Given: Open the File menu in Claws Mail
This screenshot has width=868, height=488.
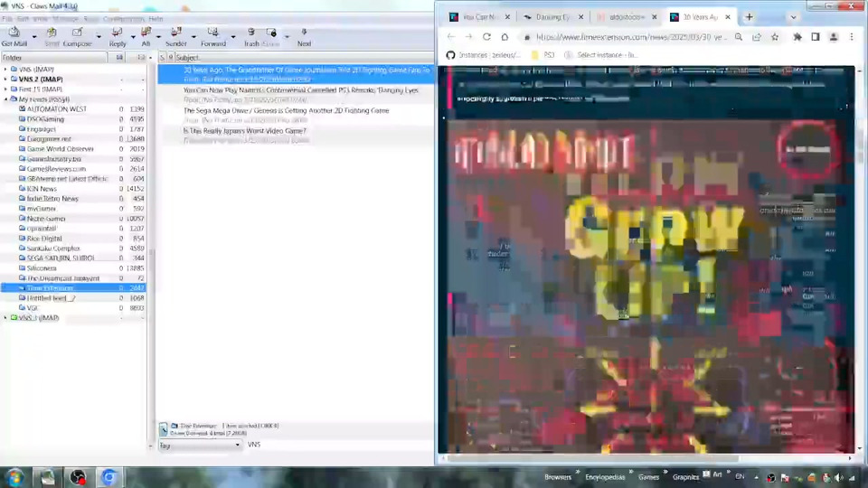Looking at the screenshot, I should point(6,19).
